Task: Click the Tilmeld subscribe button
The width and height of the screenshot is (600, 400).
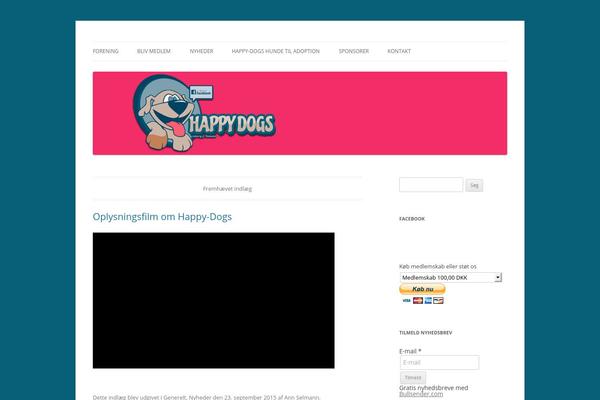Action: 413,377
